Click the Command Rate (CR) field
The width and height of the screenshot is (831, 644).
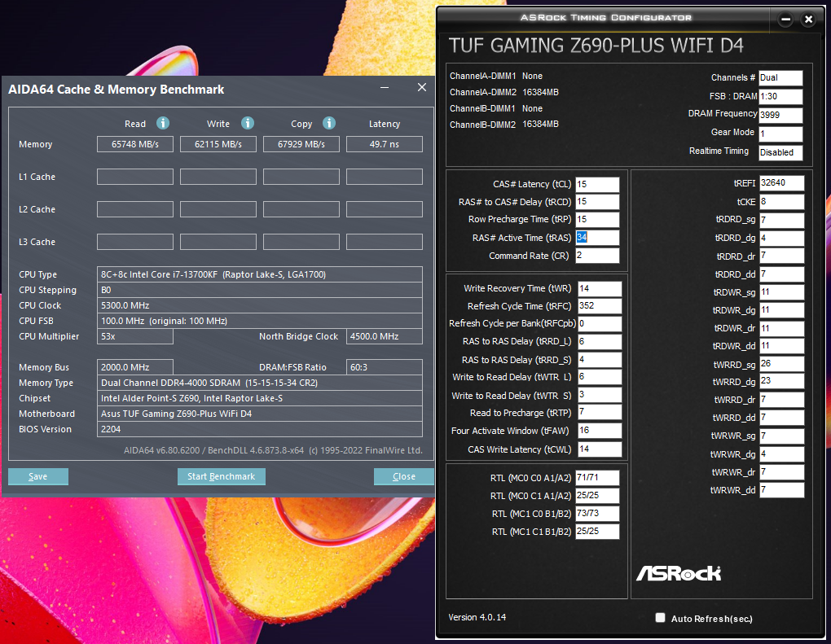coord(597,256)
